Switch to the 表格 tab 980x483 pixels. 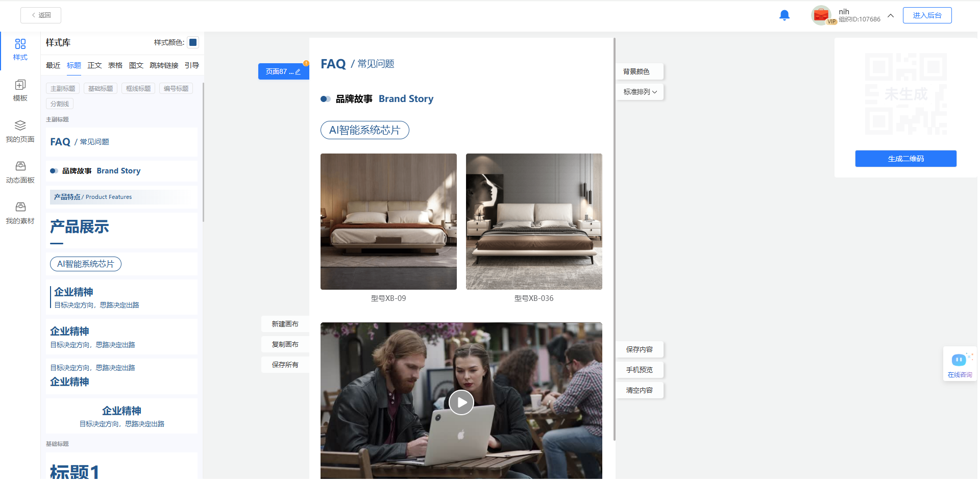[115, 65]
